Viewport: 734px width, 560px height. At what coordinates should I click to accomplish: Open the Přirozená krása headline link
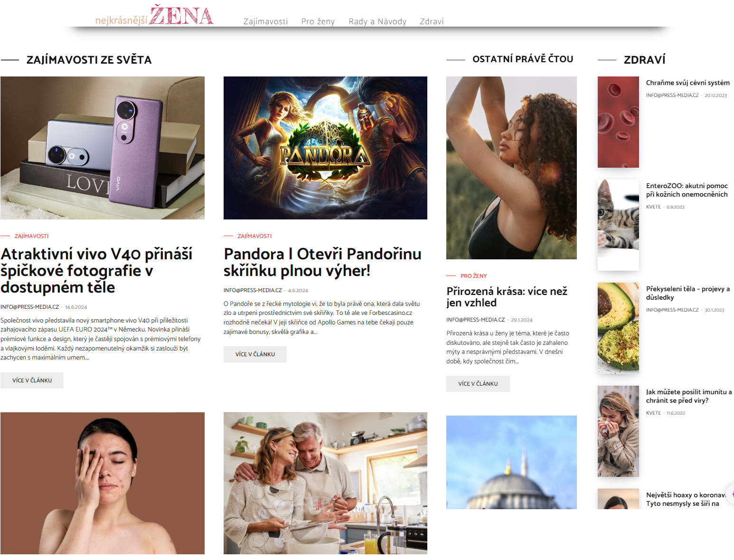click(507, 297)
